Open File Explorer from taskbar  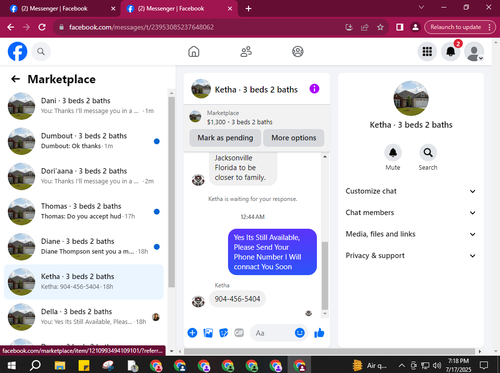click(x=60, y=365)
